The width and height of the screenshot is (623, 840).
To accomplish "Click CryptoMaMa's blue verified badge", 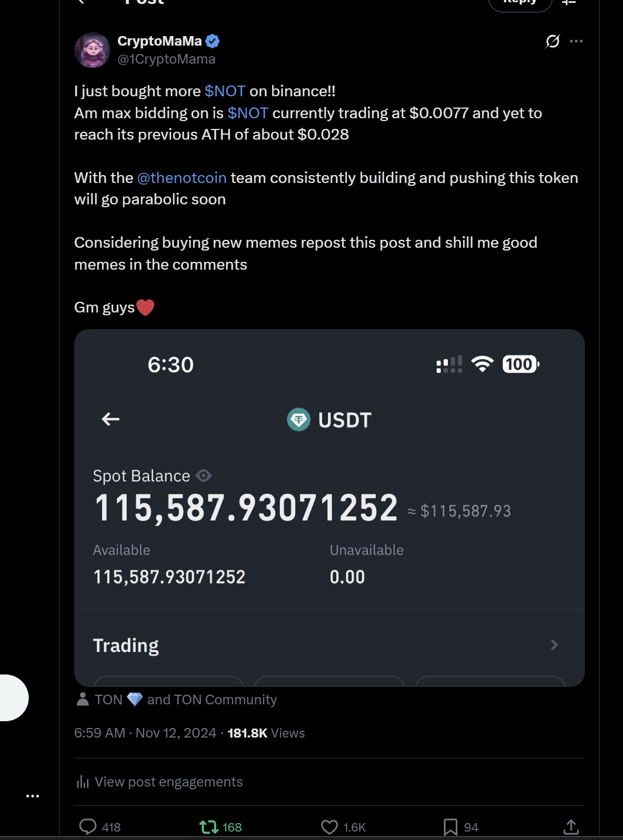I will [x=212, y=41].
